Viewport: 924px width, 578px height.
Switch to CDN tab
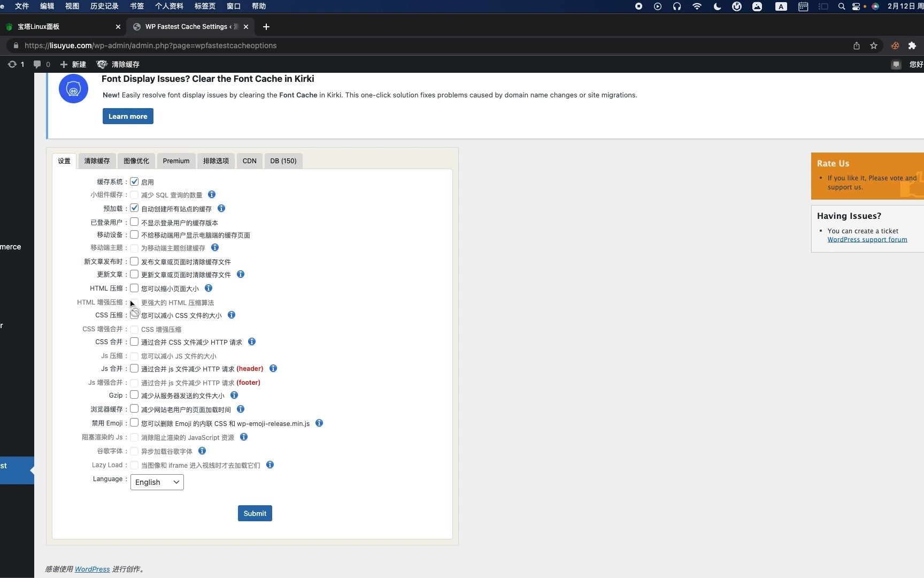point(250,161)
